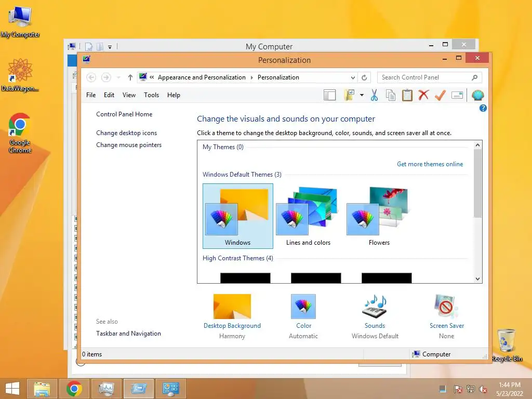The image size is (532, 399).
Task: Open quick access toolbar dropdown in My Computer
Action: point(110,47)
